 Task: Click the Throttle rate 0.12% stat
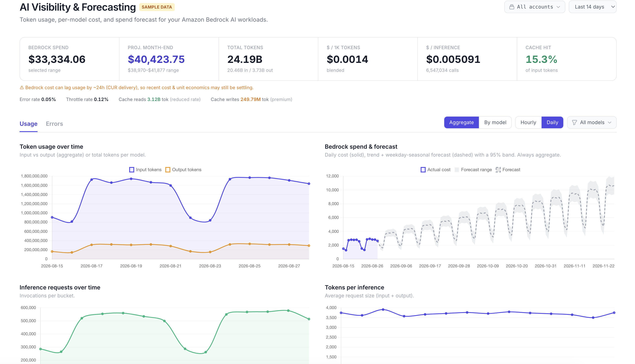click(x=87, y=100)
